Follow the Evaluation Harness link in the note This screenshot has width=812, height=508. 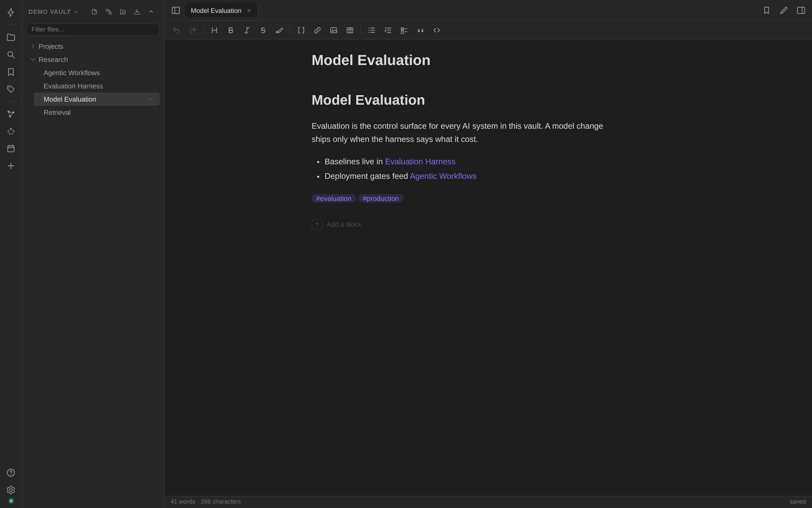pos(420,162)
